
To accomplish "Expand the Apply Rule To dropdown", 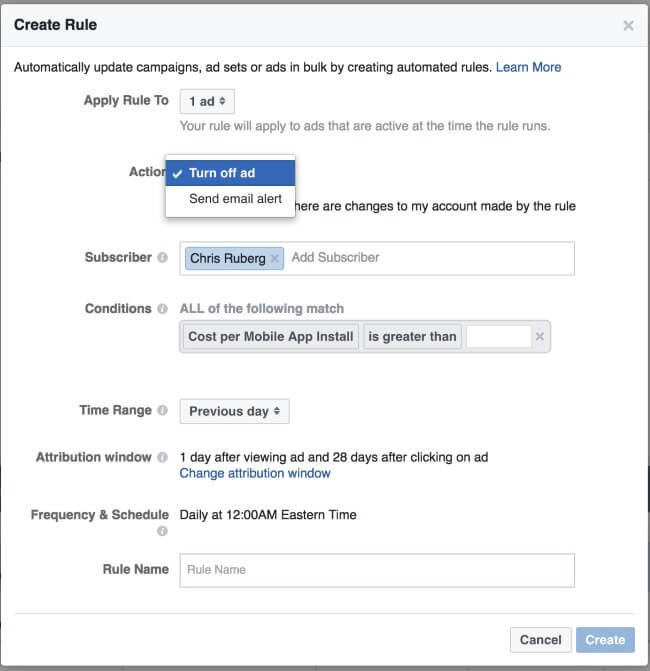I will pyautogui.click(x=207, y=101).
